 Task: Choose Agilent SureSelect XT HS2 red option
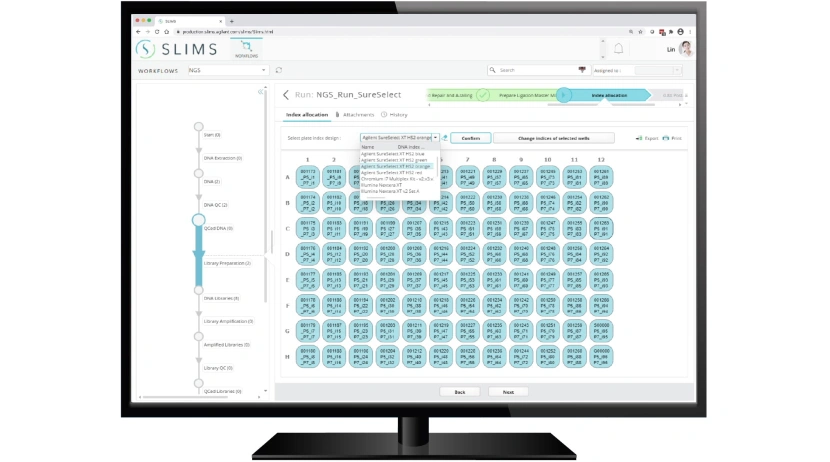point(392,173)
